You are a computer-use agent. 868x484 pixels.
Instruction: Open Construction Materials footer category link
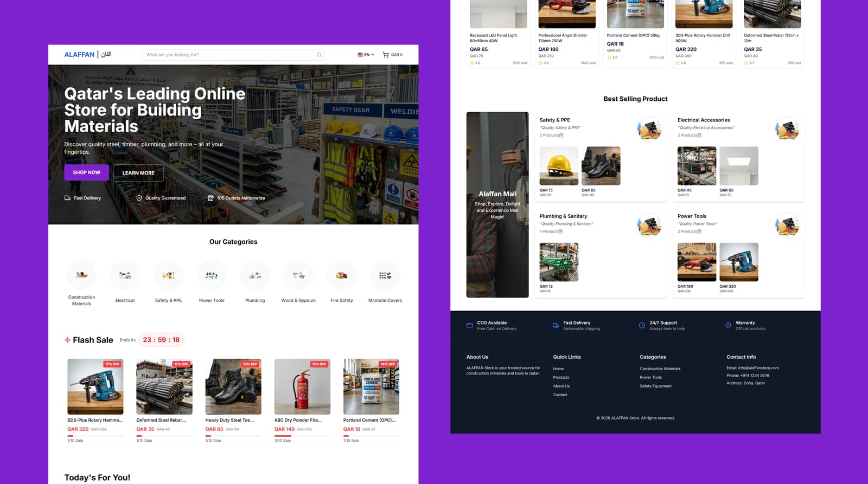pos(660,369)
